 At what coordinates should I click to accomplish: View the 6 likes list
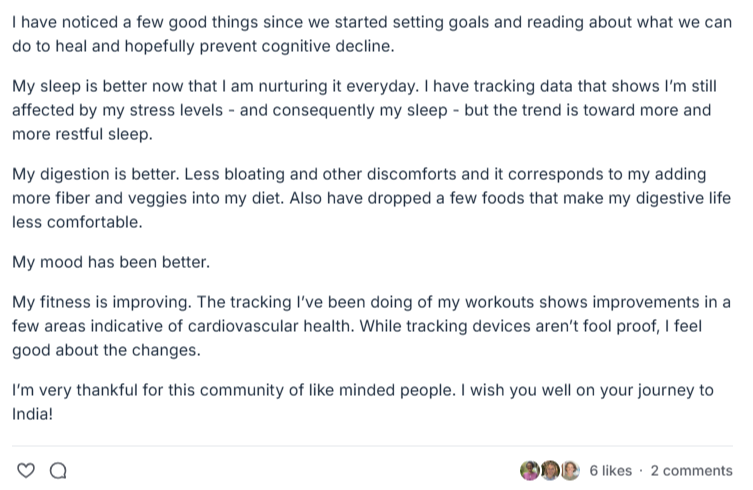[x=610, y=470]
